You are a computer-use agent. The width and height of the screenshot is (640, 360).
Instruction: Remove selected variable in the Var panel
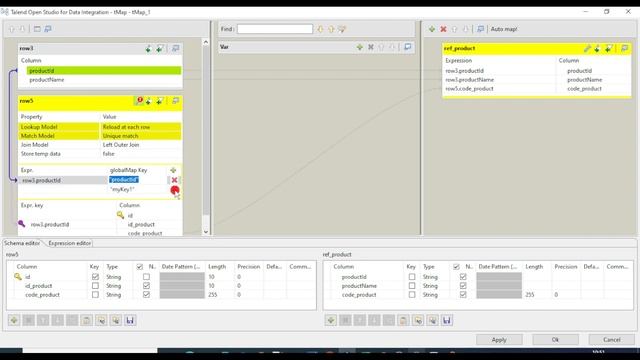coord(371,47)
